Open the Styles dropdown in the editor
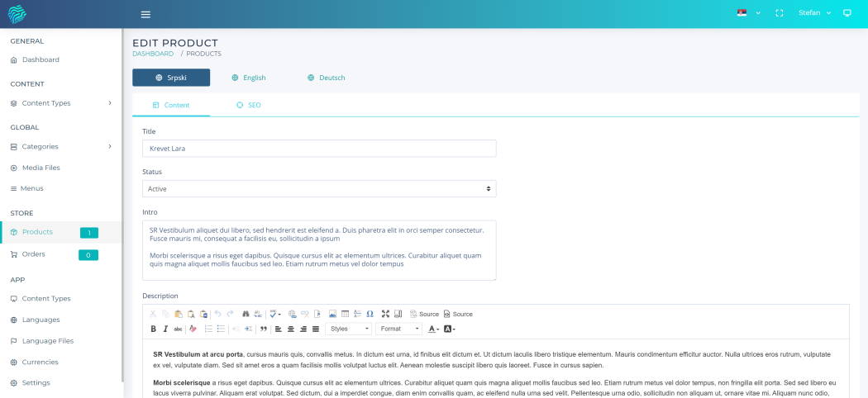The image size is (868, 398). [x=349, y=329]
